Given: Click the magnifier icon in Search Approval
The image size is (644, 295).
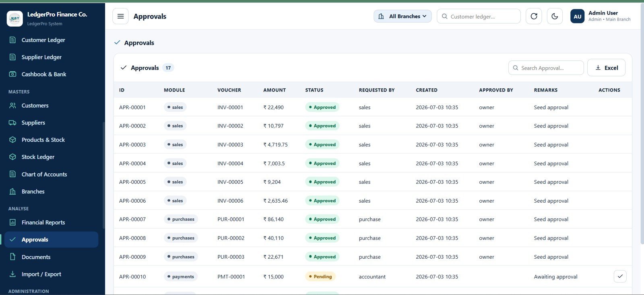Looking at the screenshot, I should (515, 68).
